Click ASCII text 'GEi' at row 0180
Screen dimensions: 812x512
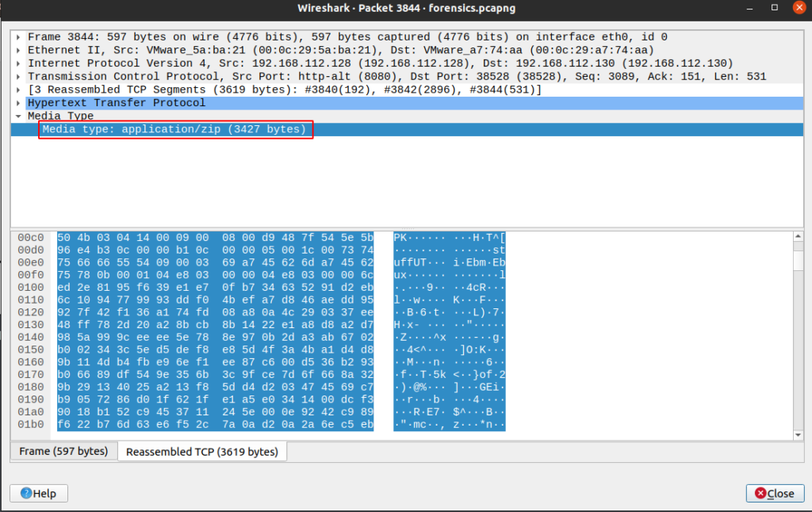tap(488, 388)
